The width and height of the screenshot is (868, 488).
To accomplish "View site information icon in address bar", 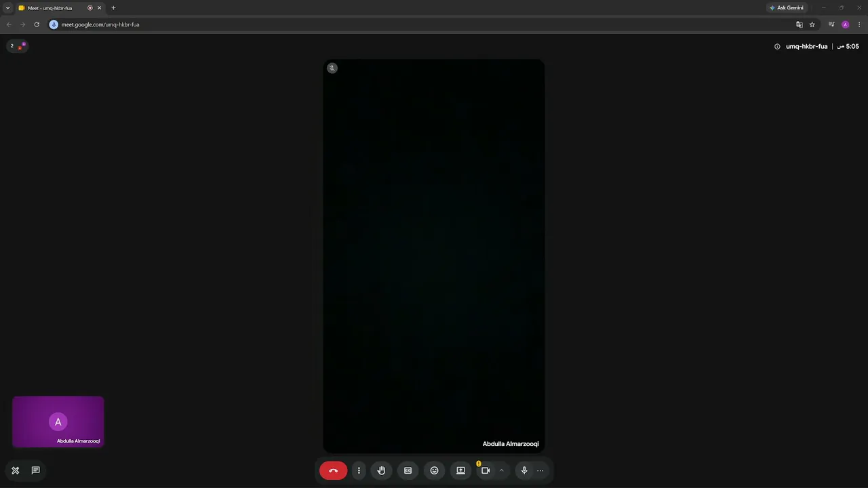I will tap(54, 24).
